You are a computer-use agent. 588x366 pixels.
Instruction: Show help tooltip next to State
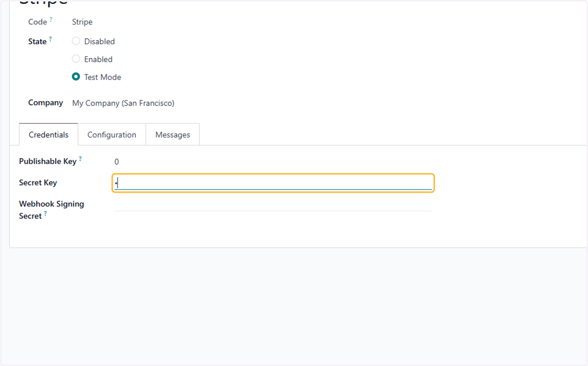tap(50, 39)
